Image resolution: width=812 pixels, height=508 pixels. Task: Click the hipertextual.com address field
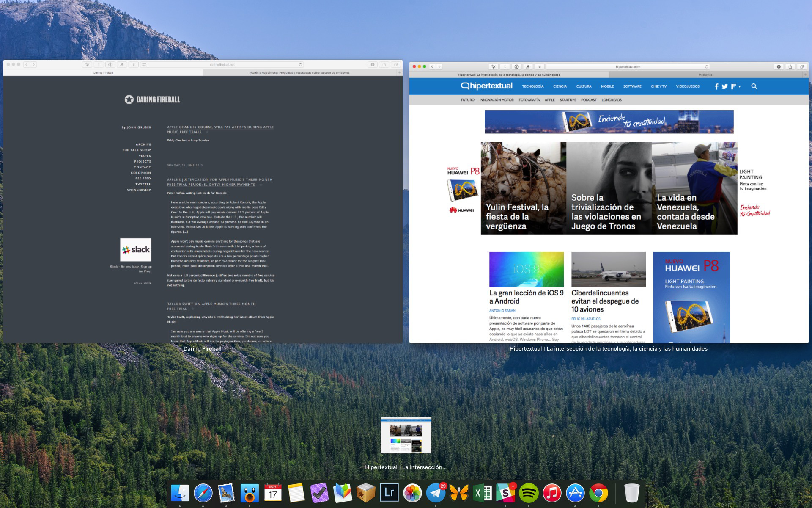point(628,66)
